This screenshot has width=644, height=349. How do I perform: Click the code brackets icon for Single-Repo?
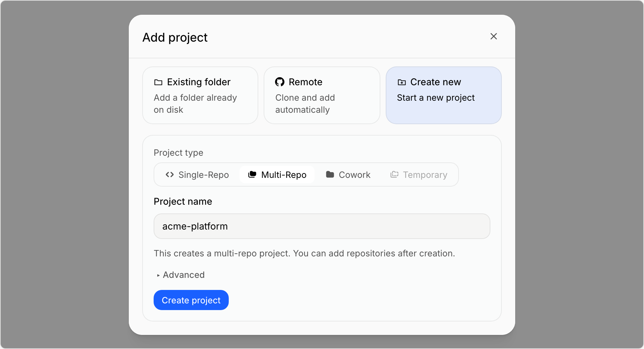pyautogui.click(x=170, y=174)
